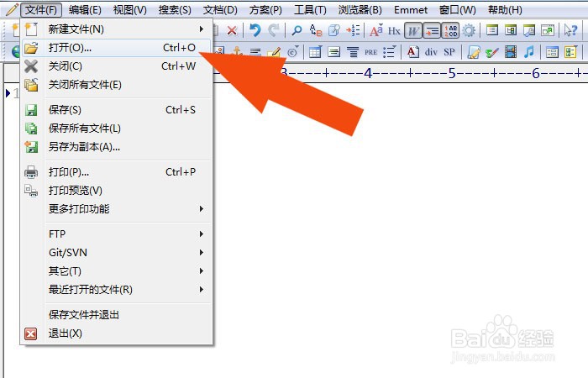Expand the Git/SVN submenu
This screenshot has width=588, height=378.
(116, 252)
